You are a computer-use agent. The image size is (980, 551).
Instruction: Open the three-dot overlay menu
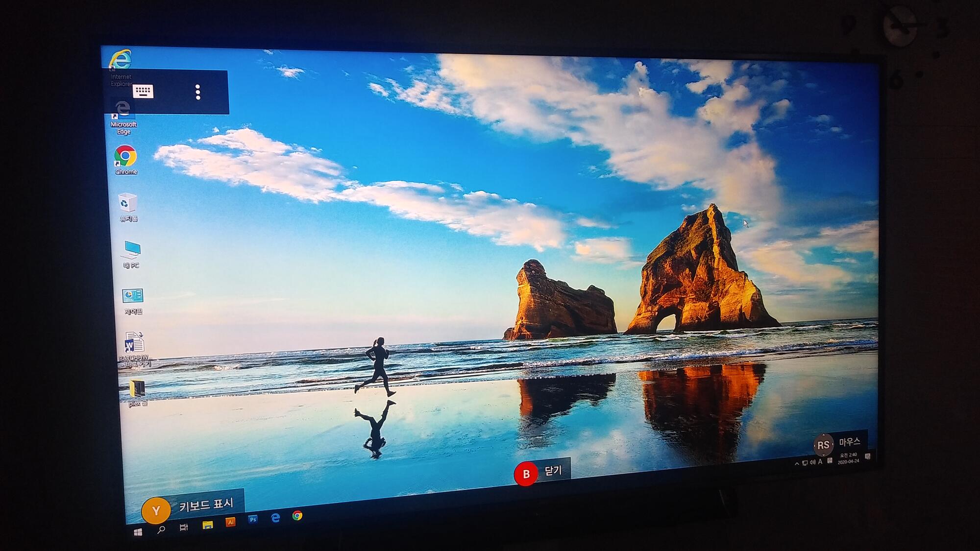pos(198,92)
